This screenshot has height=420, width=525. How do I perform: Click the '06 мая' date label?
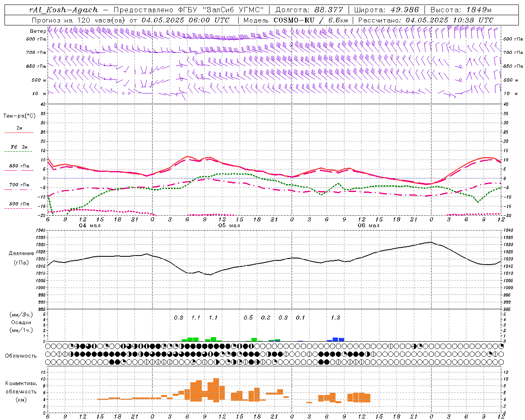(x=369, y=226)
